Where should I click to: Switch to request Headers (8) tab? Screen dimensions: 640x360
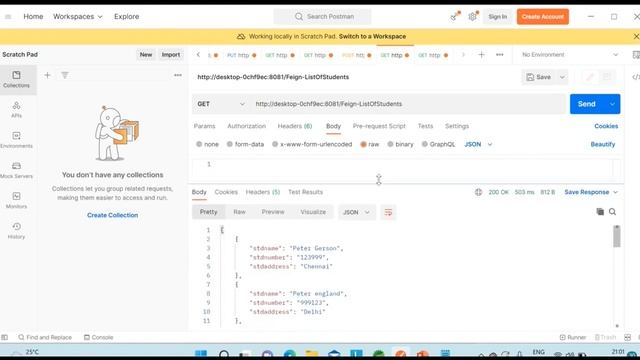295,126
